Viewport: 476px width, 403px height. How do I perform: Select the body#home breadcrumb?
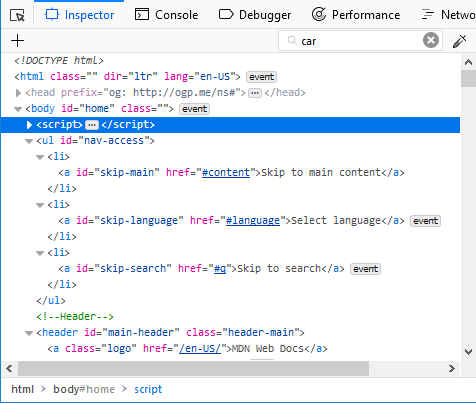click(x=84, y=389)
